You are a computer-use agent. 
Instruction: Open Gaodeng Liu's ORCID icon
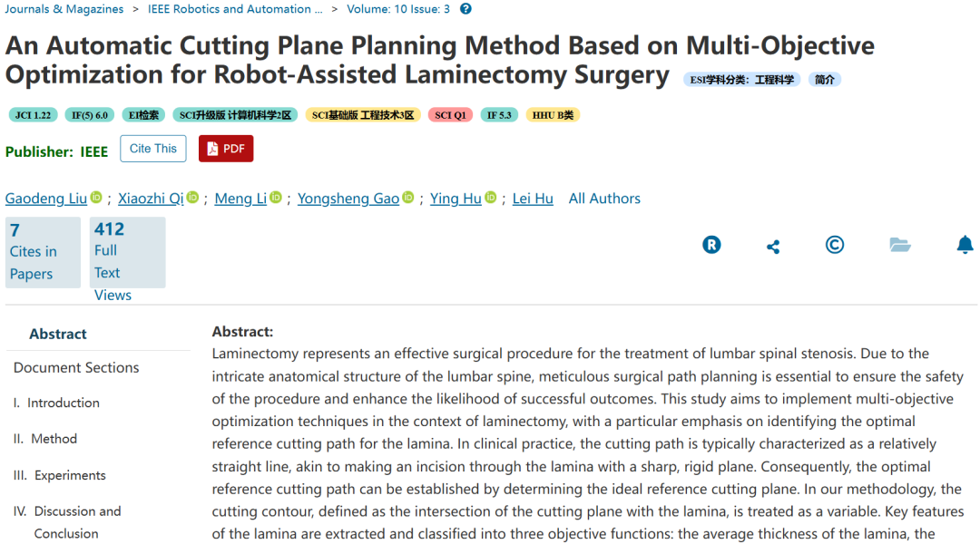[96, 198]
